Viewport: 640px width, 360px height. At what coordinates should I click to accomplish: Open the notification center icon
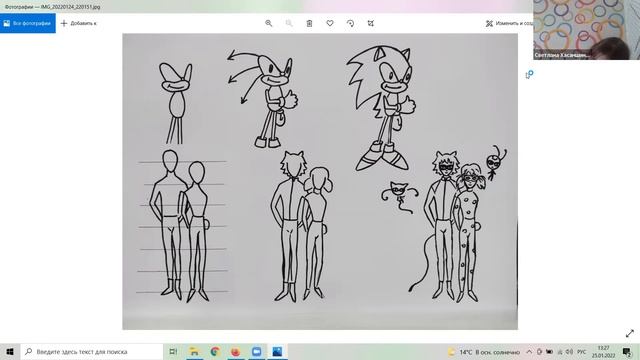[x=627, y=352]
